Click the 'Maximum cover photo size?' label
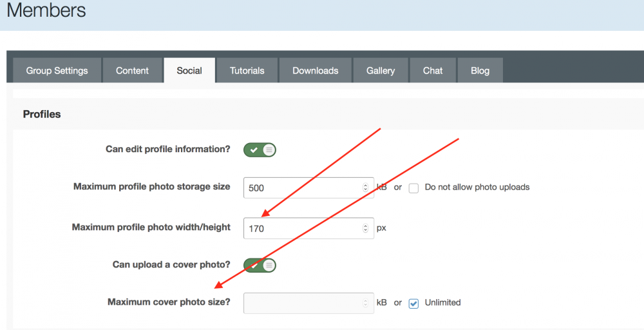The width and height of the screenshot is (644, 330). pyautogui.click(x=169, y=302)
